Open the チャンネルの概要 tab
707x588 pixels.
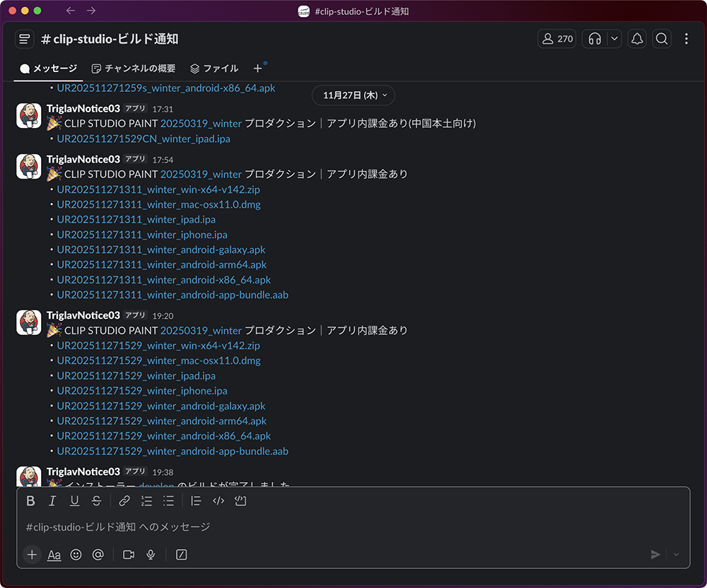pyautogui.click(x=134, y=69)
